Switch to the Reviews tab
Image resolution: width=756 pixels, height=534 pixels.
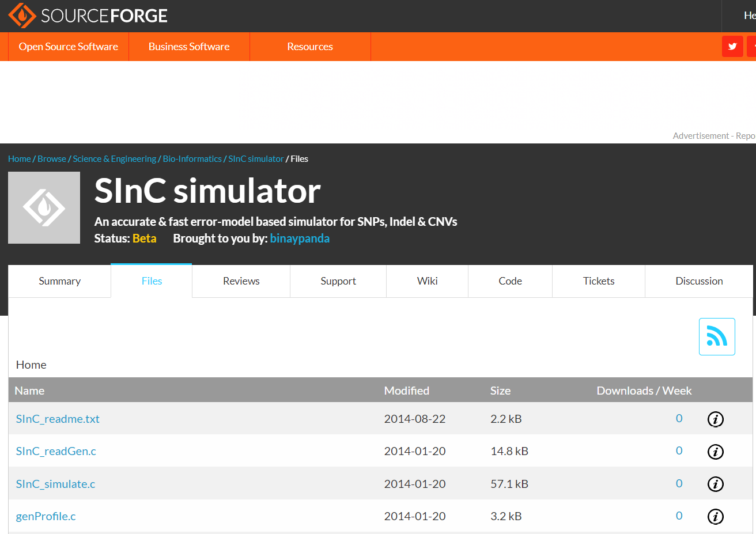[x=241, y=281]
